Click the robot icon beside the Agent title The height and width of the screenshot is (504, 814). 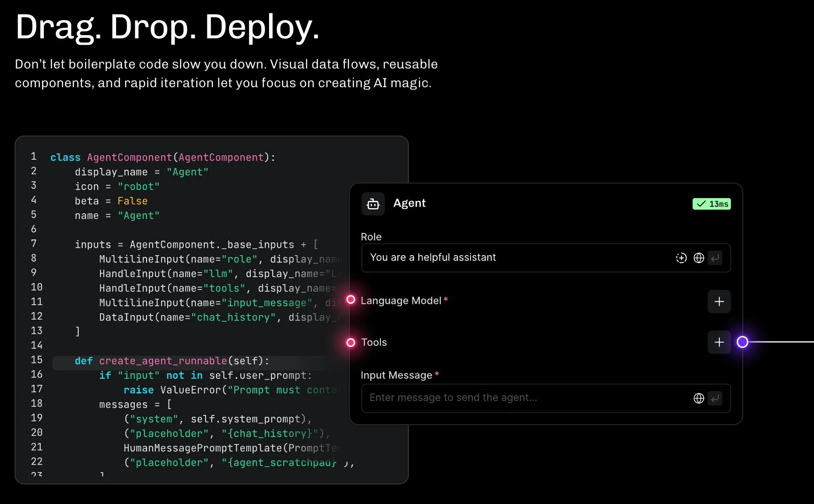coord(373,204)
